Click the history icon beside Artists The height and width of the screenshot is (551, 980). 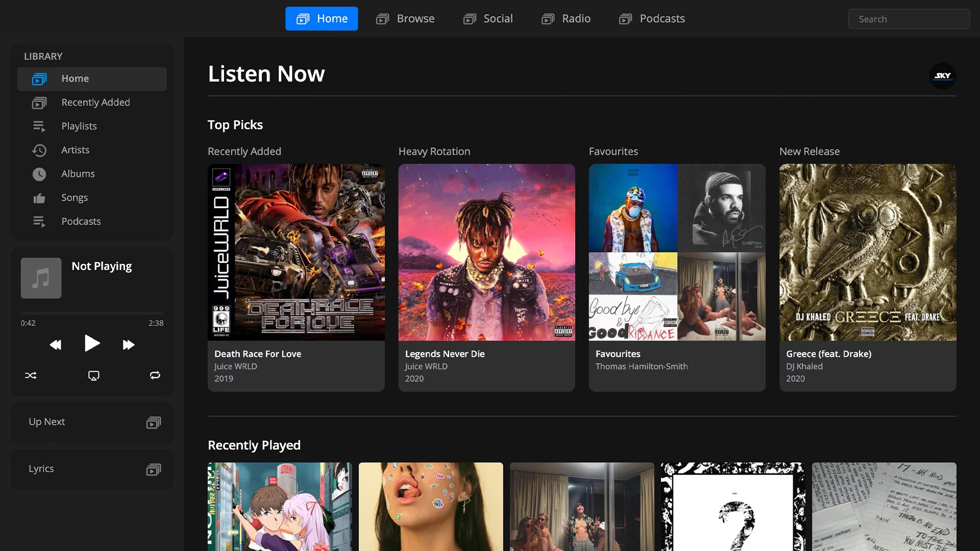(x=39, y=150)
